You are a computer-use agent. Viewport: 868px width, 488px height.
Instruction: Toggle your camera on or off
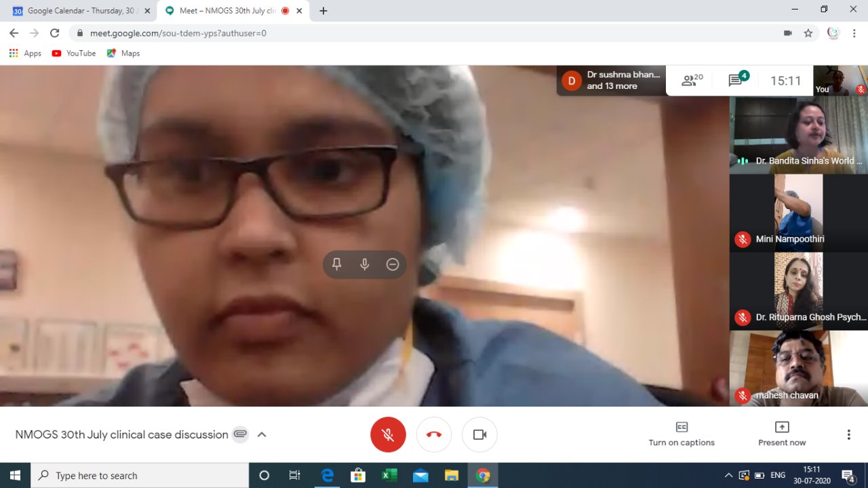pyautogui.click(x=479, y=434)
